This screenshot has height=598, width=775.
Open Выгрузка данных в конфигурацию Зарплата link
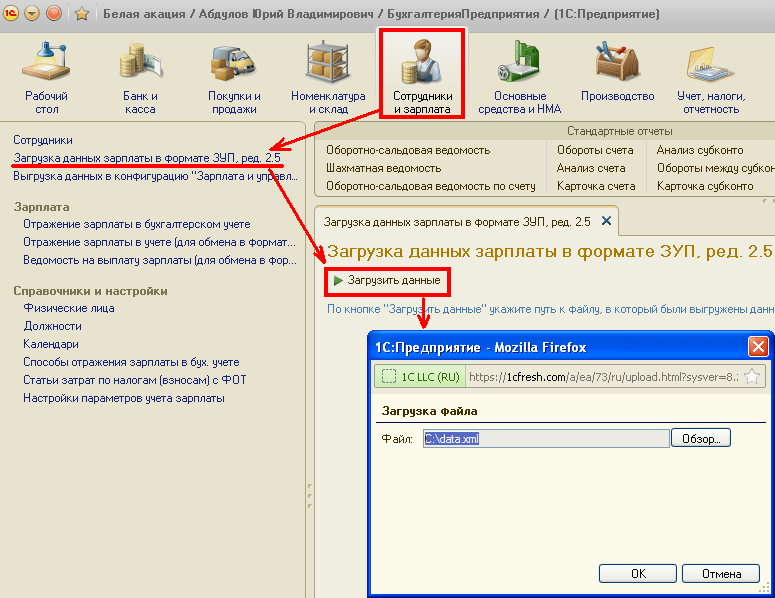coord(156,176)
